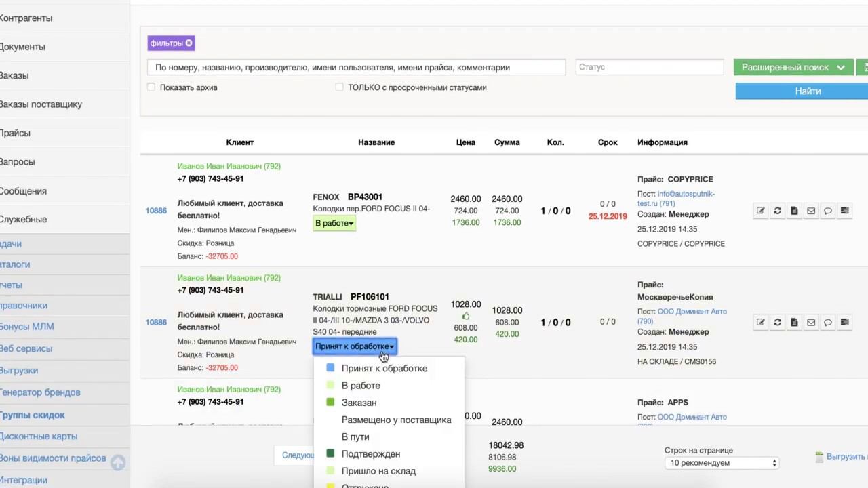Image resolution: width=868 pixels, height=488 pixels.
Task: Open client Иванов Иван Иванович in FENOX row
Action: [x=229, y=166]
